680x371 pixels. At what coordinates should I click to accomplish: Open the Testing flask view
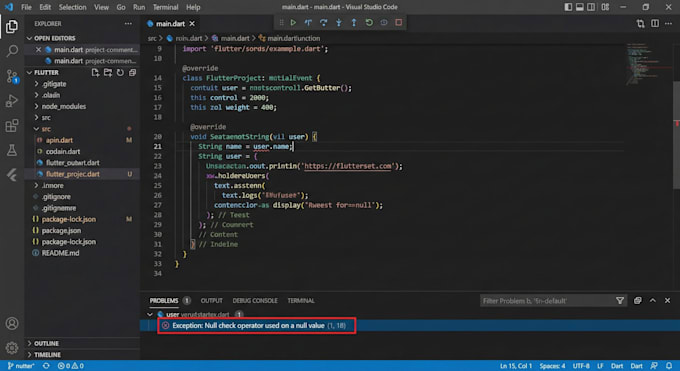(12, 150)
